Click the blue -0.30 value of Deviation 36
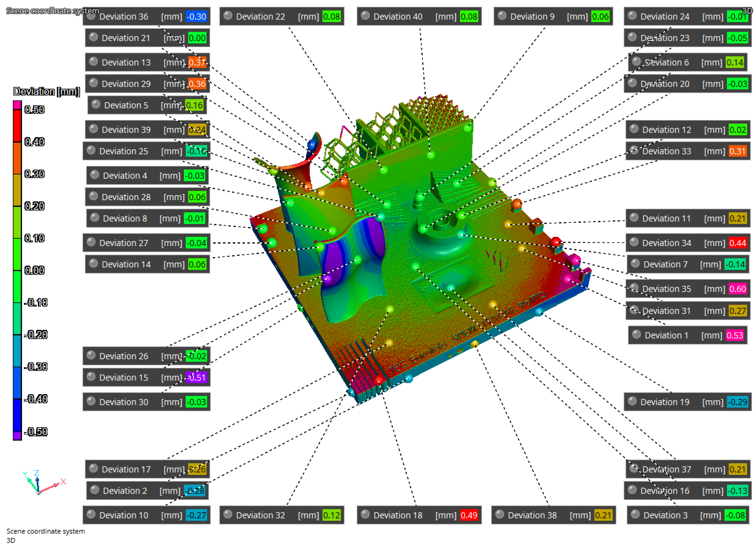Image resolution: width=756 pixels, height=549 pixels. tap(196, 16)
